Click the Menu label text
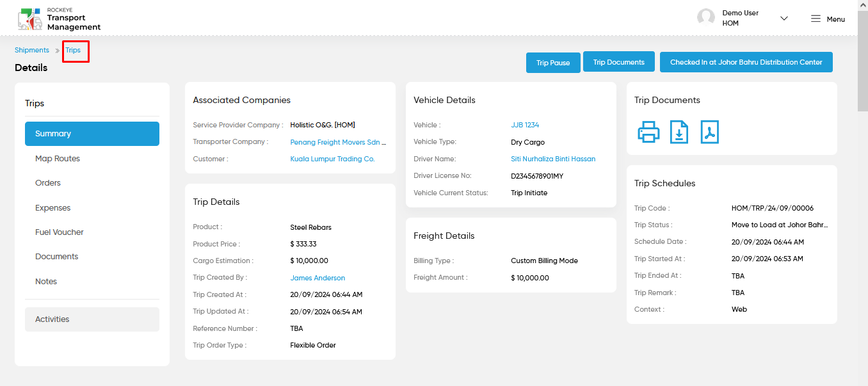Screen dimensions: 868x386 [836, 19]
